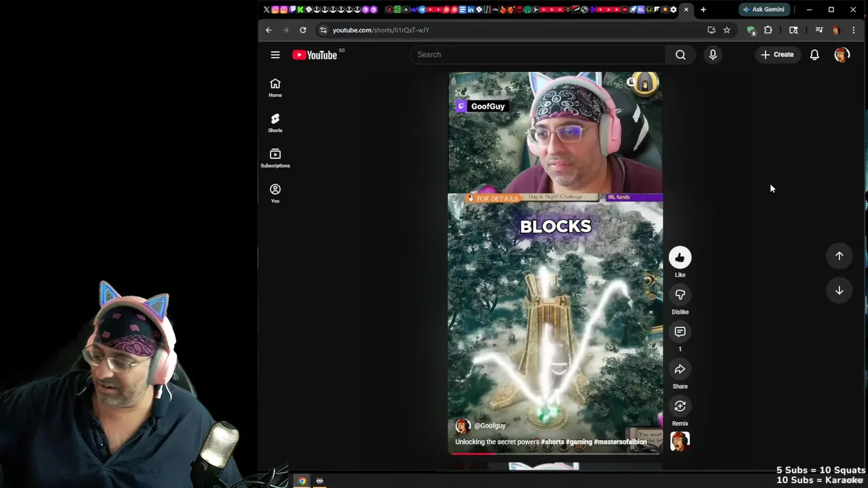
Task: Go to previous Short with up arrow
Action: tap(839, 256)
